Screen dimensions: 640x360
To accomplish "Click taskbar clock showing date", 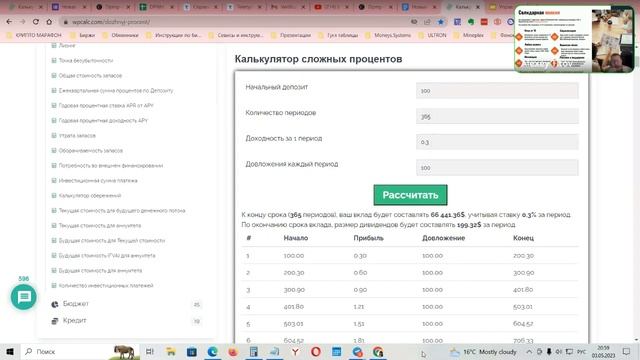I will (x=603, y=351).
